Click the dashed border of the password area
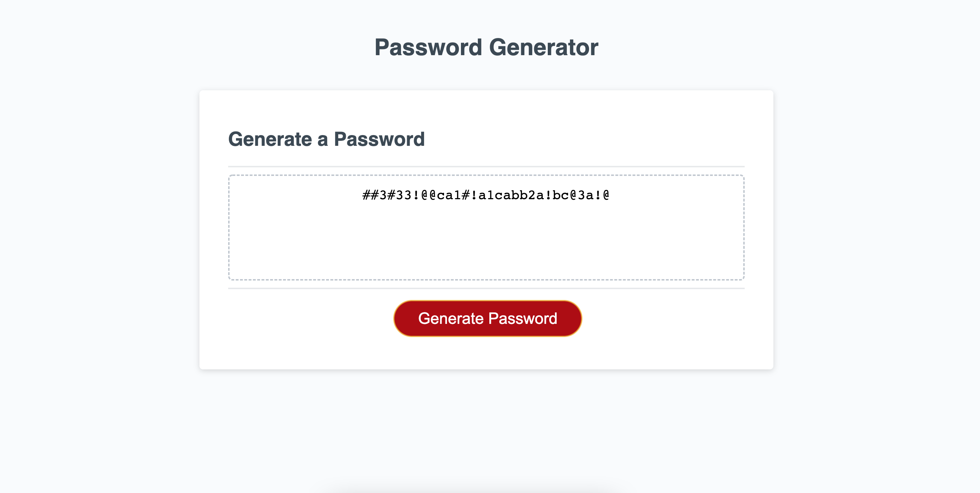 pyautogui.click(x=486, y=175)
